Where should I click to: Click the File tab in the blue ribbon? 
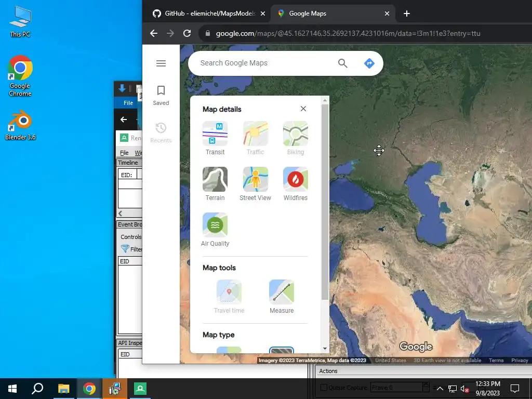coord(128,103)
